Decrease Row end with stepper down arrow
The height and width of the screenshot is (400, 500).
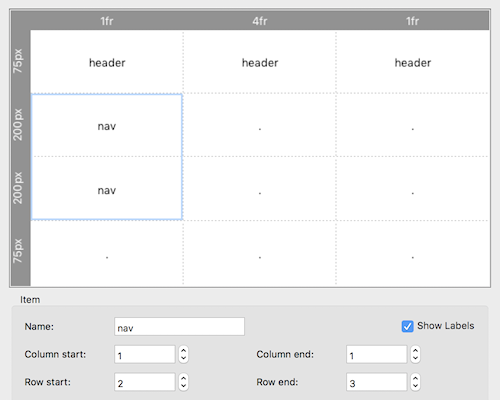415,386
